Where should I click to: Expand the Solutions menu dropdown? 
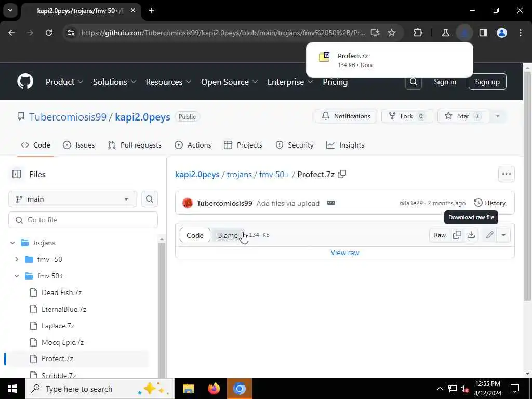pos(115,82)
